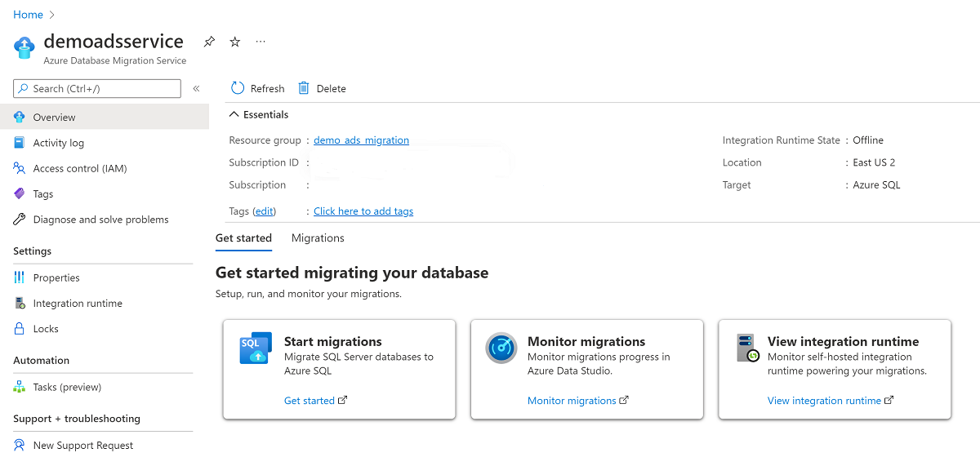The height and width of the screenshot is (466, 980).
Task: Click the Tags sidebar icon
Action: (x=20, y=194)
